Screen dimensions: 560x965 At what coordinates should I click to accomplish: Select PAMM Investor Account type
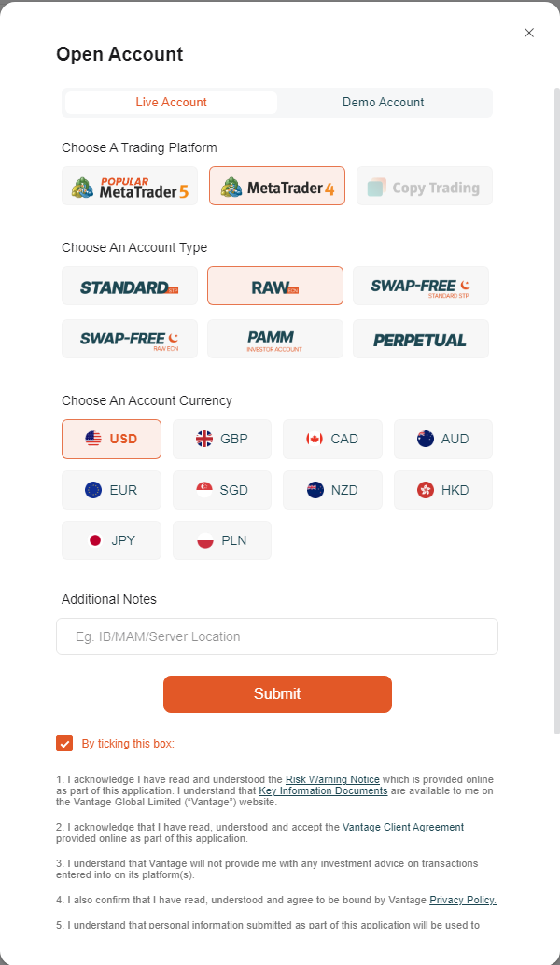point(275,339)
